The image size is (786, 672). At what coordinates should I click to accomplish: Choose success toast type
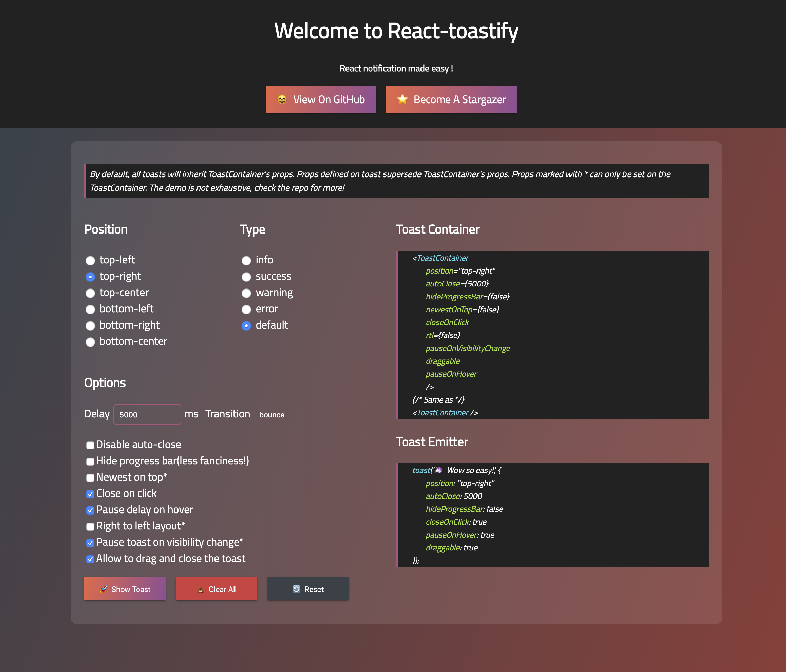pyautogui.click(x=246, y=277)
